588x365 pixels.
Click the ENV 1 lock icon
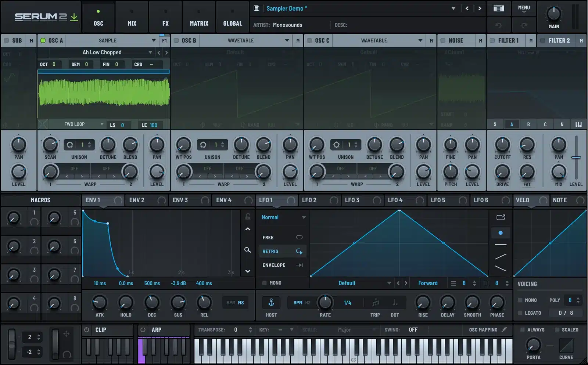(248, 217)
